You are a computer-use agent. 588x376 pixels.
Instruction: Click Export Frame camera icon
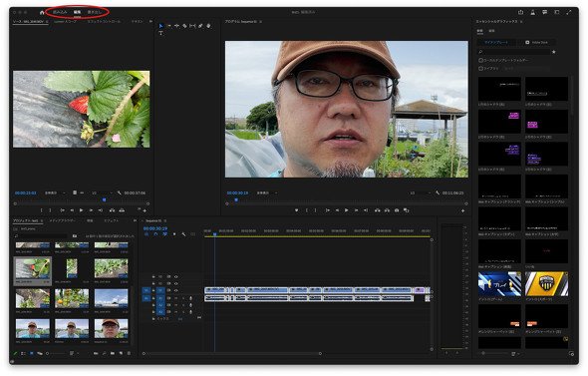397,210
